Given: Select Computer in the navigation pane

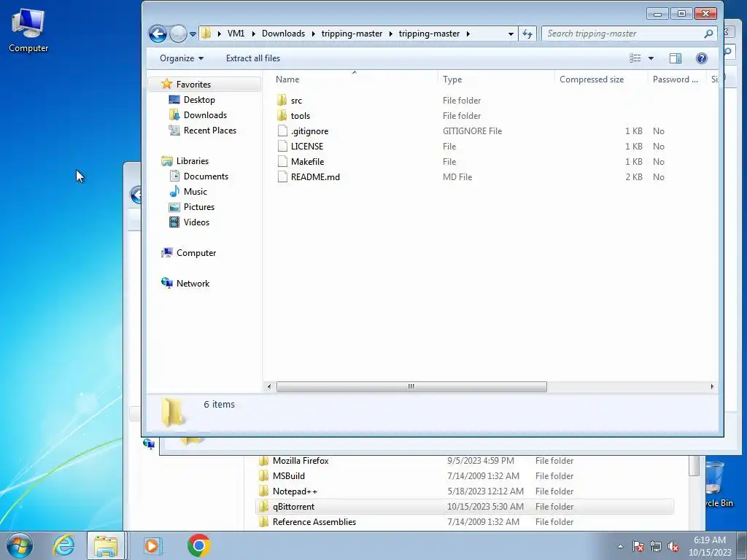Looking at the screenshot, I should [x=196, y=253].
